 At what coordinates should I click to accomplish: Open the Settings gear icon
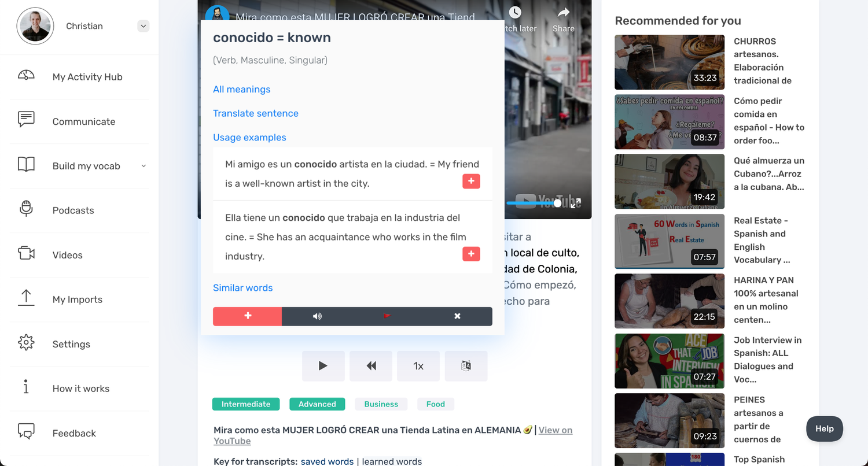pyautogui.click(x=25, y=343)
